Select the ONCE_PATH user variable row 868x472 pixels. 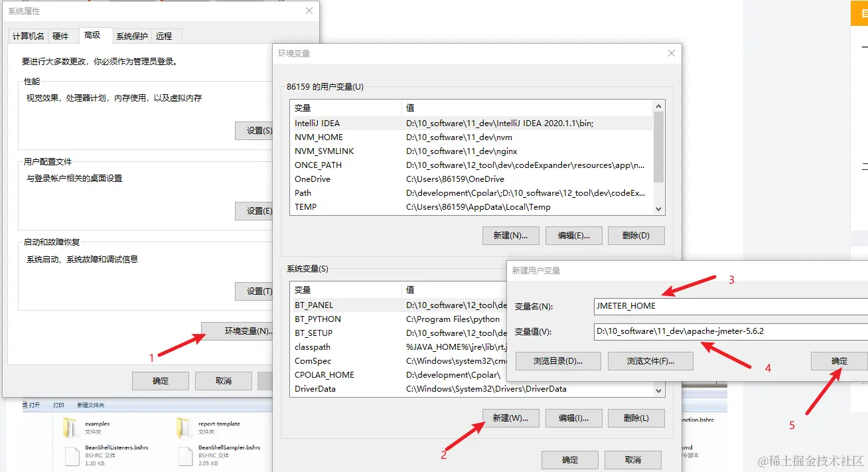pos(472,165)
